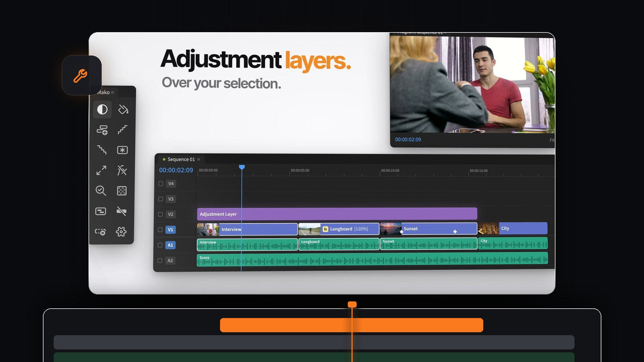Click the boxed asterisk icon in Mako panel
Image resolution: width=644 pixels, height=362 pixels.
pos(122,150)
